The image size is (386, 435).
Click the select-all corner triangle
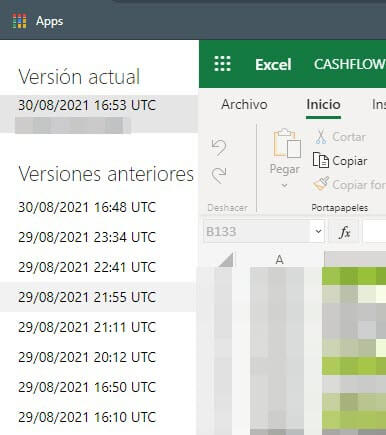click(x=226, y=260)
